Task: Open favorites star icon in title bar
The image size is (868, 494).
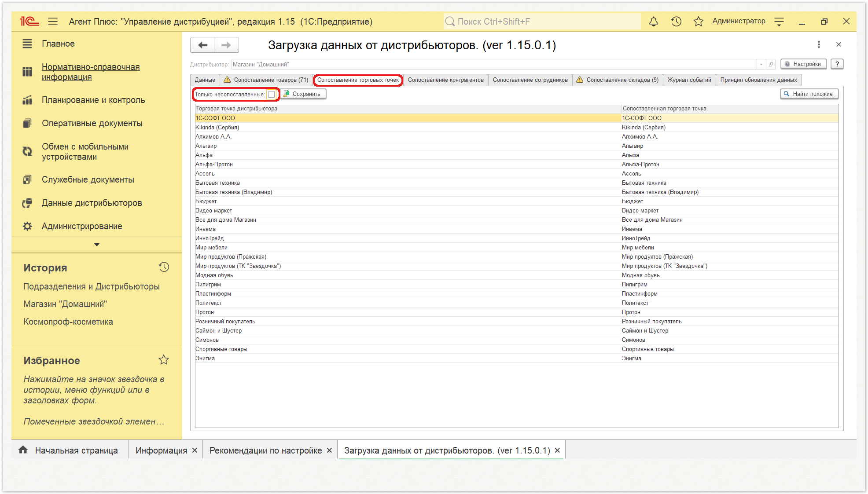Action: [699, 21]
